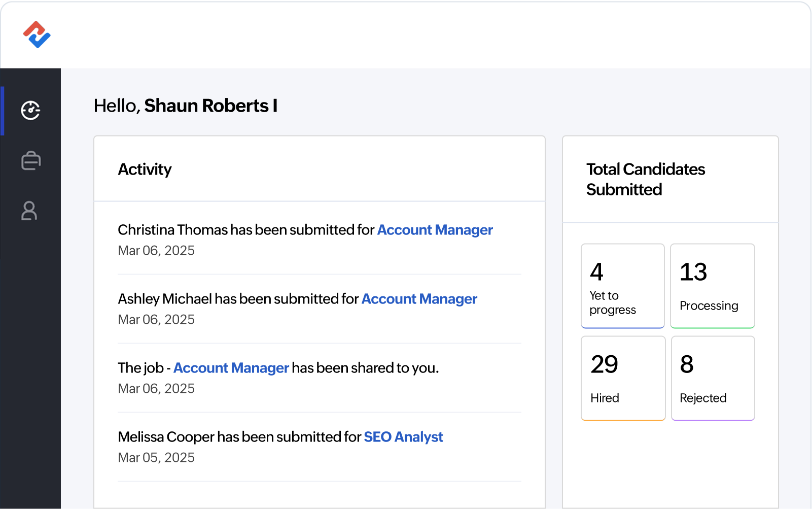
Task: Open the Account Manager job from Christina Thomas activity
Action: [x=435, y=229]
